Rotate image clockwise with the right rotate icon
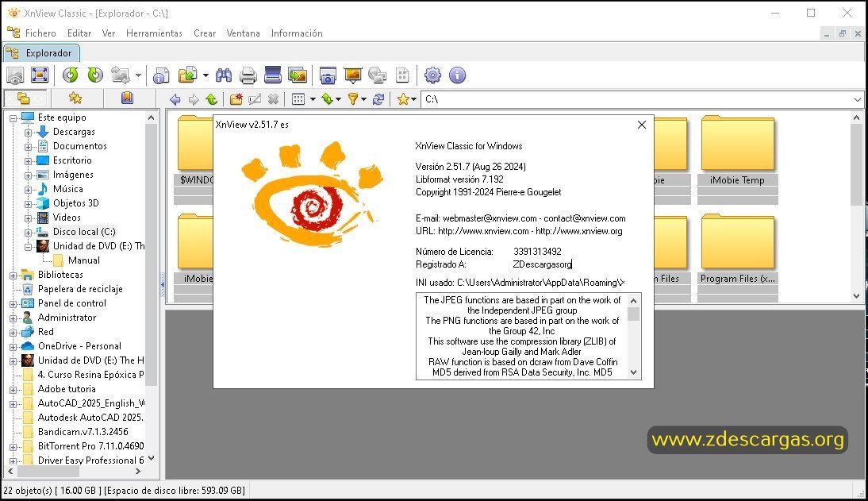This screenshot has height=501, width=868. coord(95,75)
